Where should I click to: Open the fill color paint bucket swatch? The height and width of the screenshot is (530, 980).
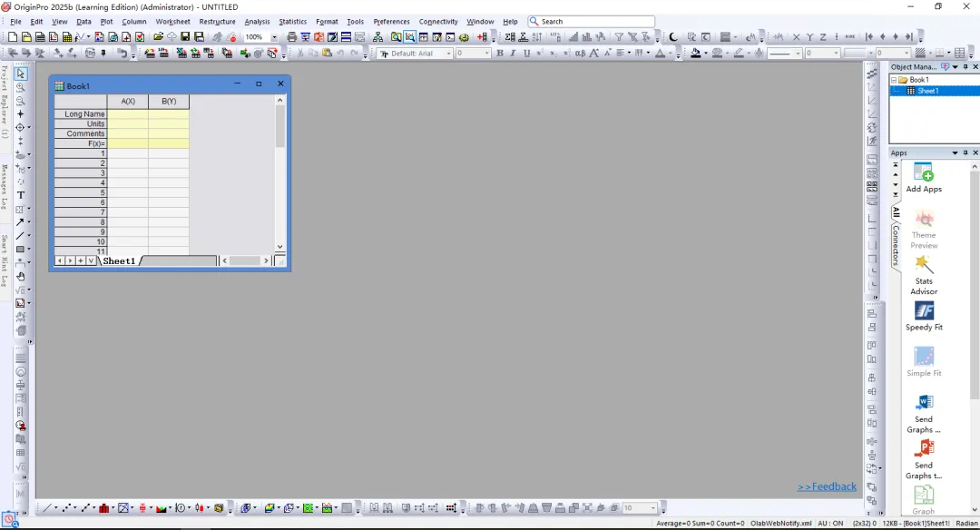tap(696, 54)
